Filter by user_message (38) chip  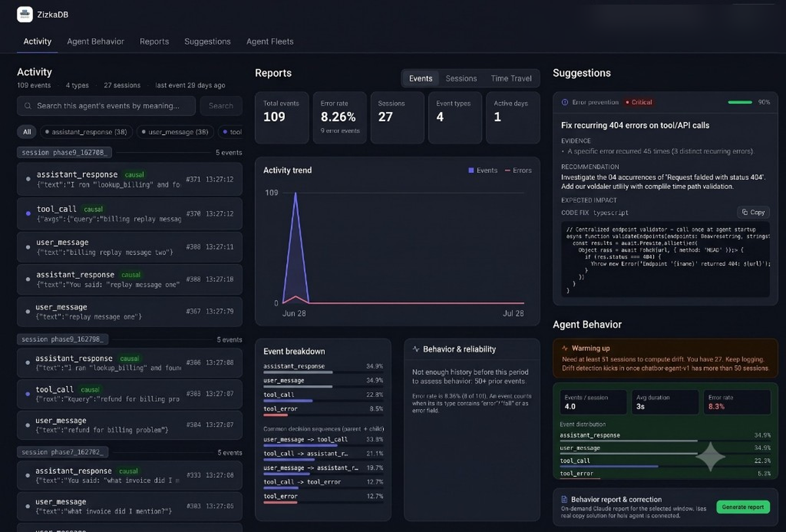pos(175,132)
